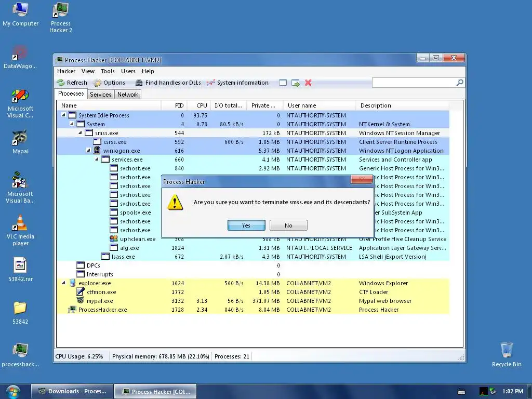Open VLC media player desktop shortcut
The image size is (532, 399).
click(20, 230)
